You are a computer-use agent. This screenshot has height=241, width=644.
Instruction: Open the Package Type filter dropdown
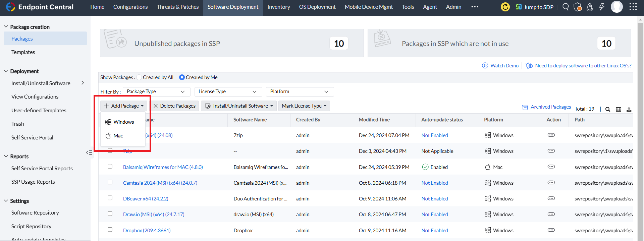156,92
